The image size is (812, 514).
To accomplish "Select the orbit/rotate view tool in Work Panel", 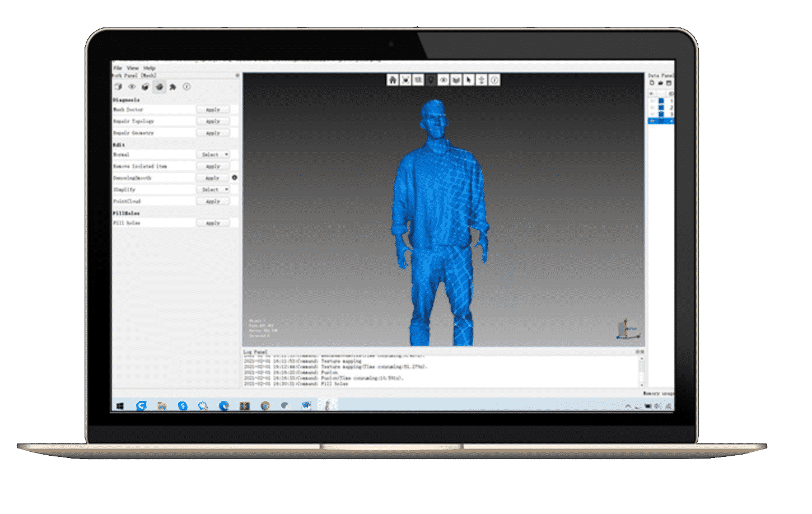I will pos(118,87).
